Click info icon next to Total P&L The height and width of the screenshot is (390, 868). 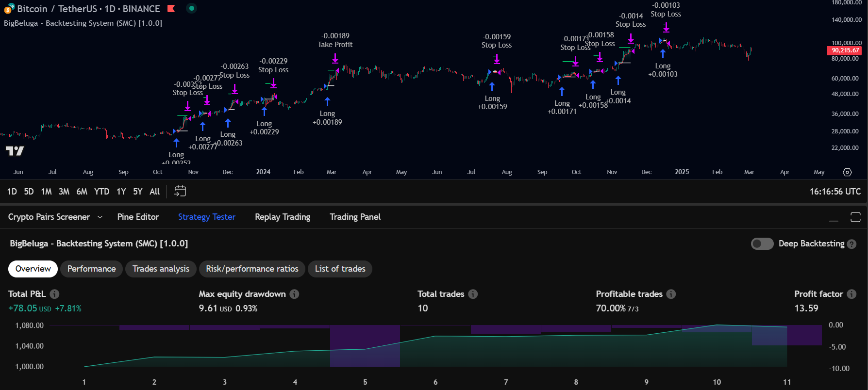tap(54, 294)
